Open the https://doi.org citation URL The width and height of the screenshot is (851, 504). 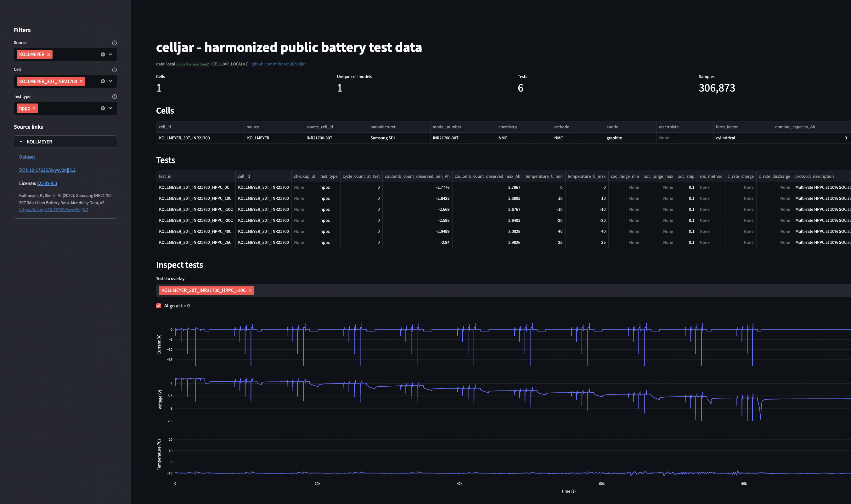pyautogui.click(x=53, y=210)
